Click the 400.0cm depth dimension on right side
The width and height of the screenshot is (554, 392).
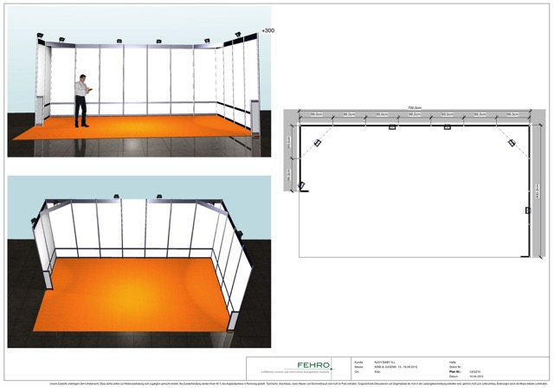tap(538, 190)
